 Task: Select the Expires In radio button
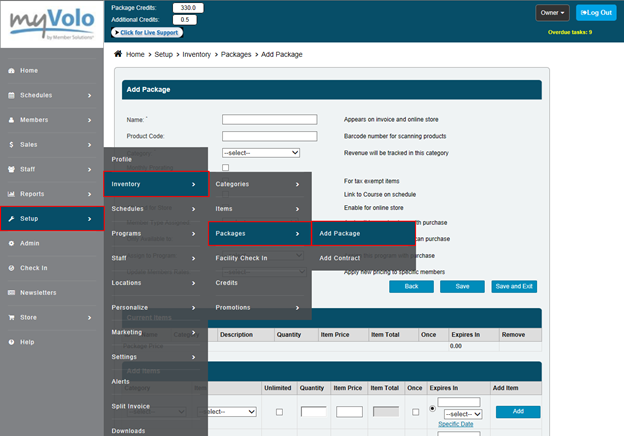click(430, 408)
